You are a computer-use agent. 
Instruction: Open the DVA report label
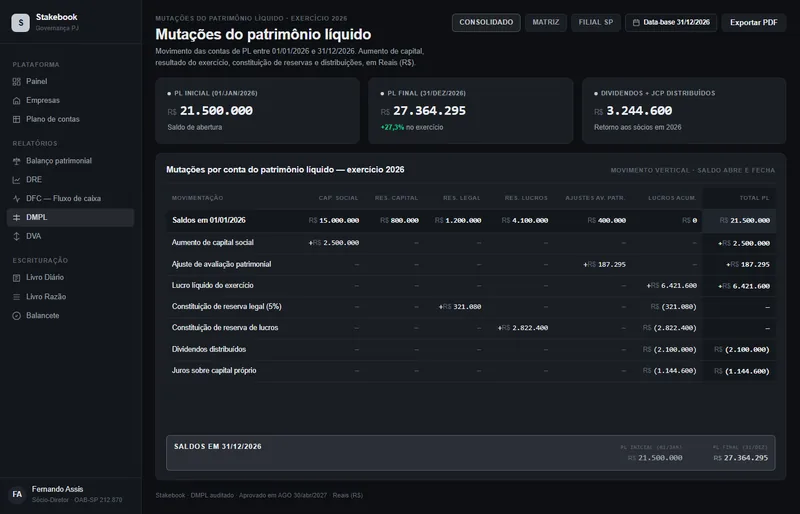pos(34,236)
